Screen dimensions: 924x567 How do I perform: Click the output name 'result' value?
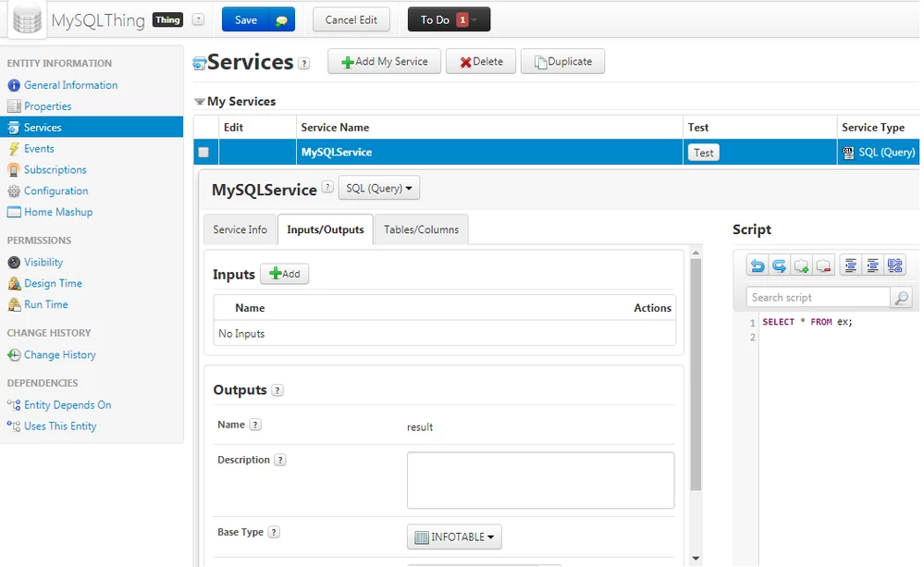(420, 427)
